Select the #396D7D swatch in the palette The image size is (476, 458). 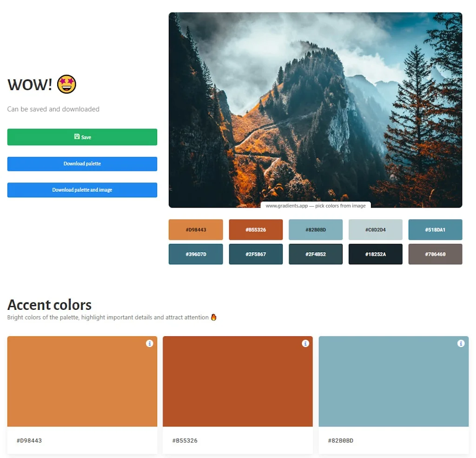point(196,254)
